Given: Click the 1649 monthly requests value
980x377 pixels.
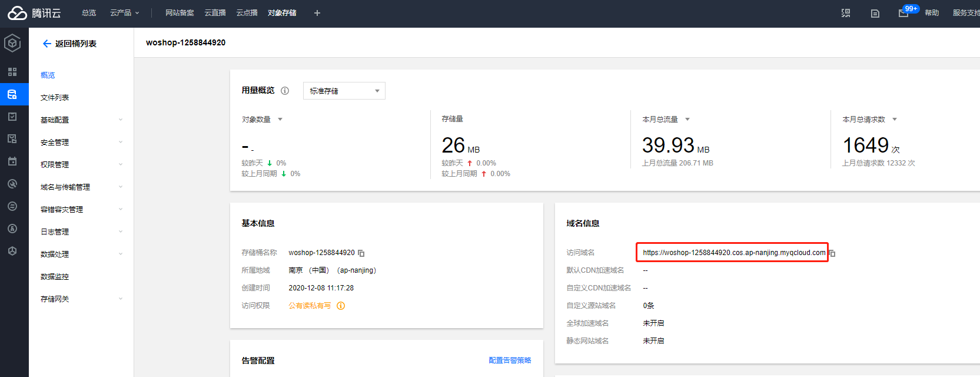Looking at the screenshot, I should coord(871,145).
